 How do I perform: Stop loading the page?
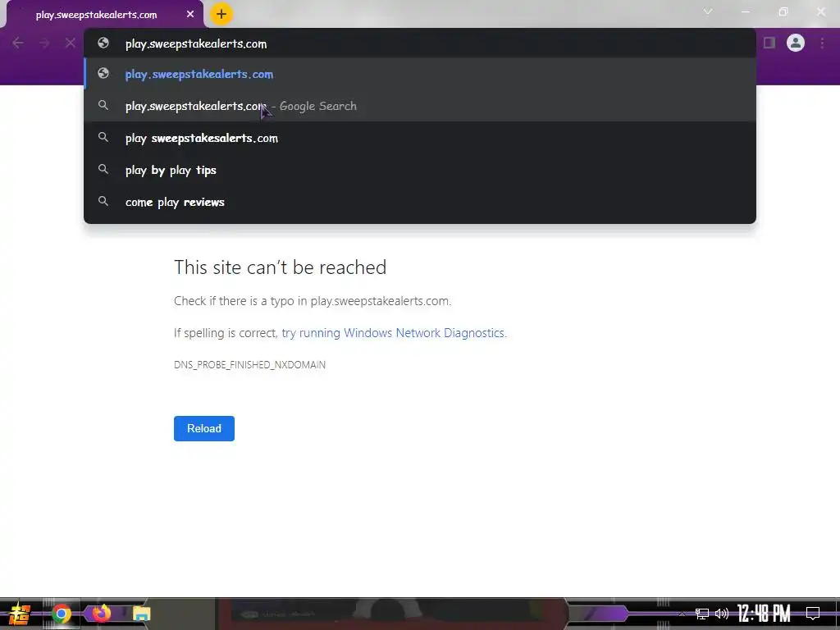(x=71, y=43)
